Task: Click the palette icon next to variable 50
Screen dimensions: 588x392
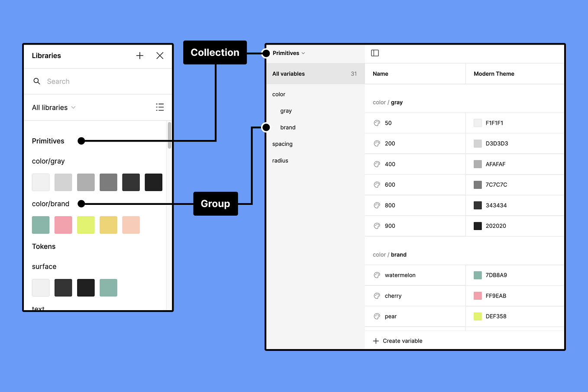Action: 376,123
